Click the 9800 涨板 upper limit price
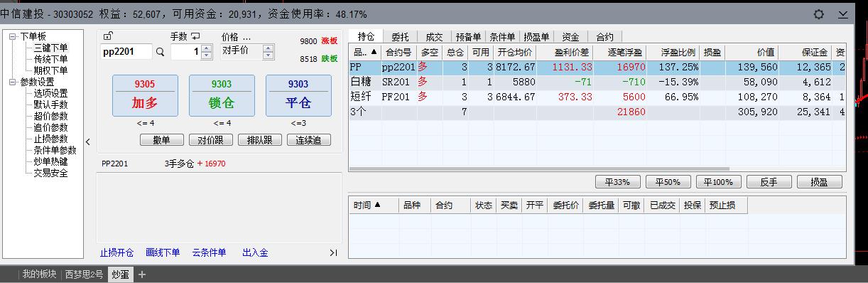The image size is (868, 283). point(319,41)
